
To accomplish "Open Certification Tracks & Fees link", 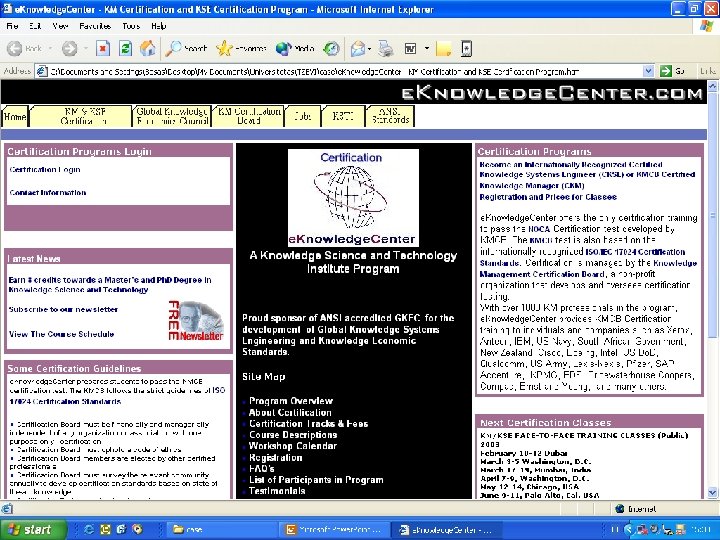I will point(308,423).
